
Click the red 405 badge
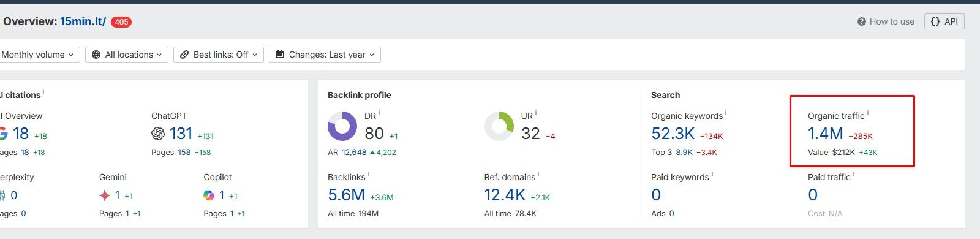pos(121,22)
